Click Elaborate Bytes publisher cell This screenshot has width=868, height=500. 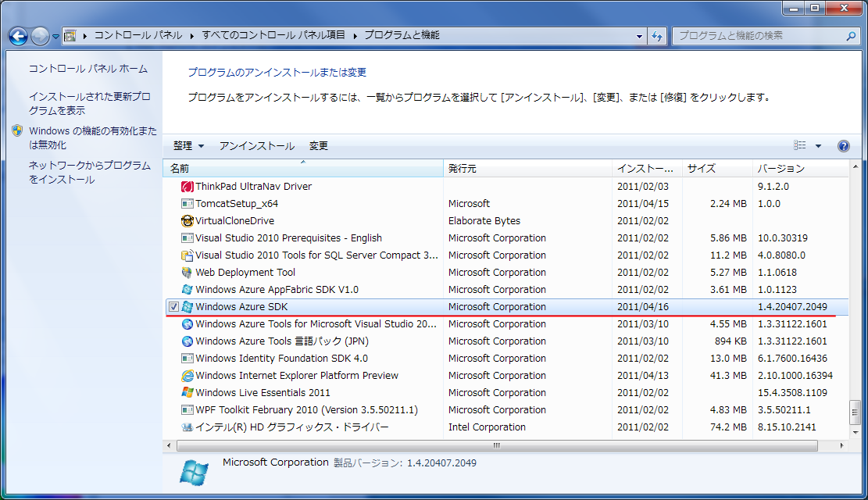pos(484,221)
